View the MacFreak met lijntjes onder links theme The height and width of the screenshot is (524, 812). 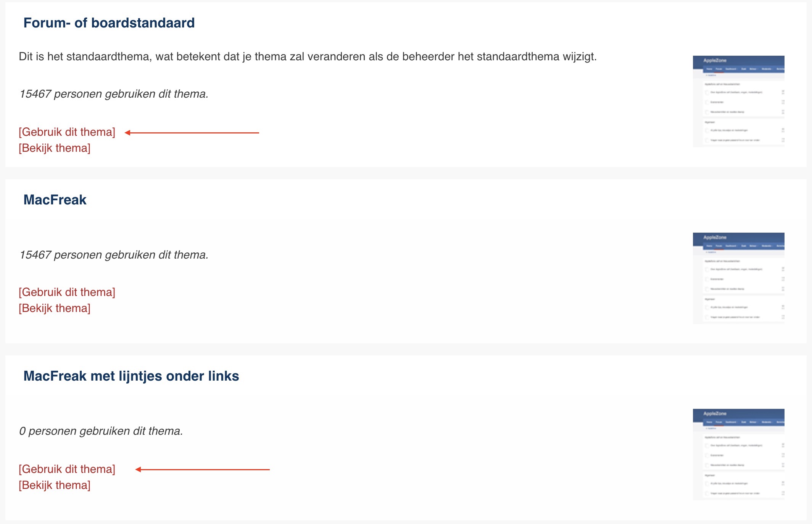click(55, 485)
